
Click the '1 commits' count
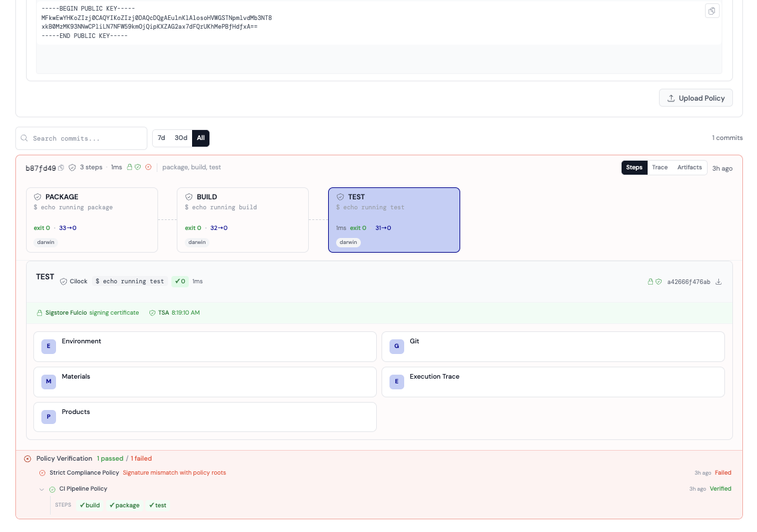[x=727, y=138]
